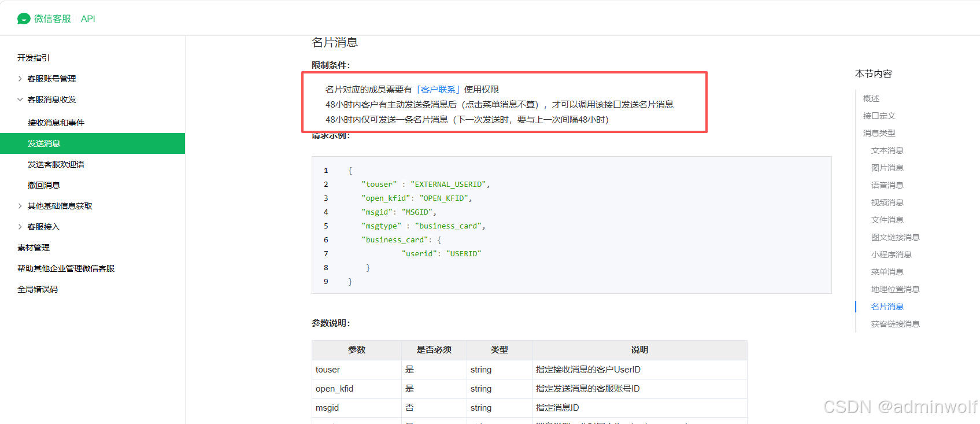Jump to 菜单消息 anchor
980x424 pixels.
pos(887,272)
